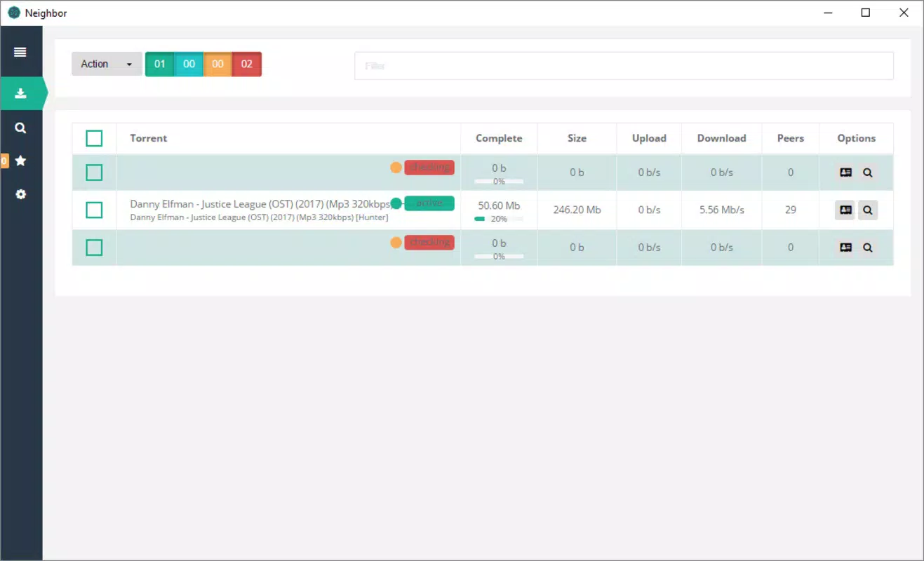Filter by green 01 active counter
The height and width of the screenshot is (561, 924).
click(160, 64)
